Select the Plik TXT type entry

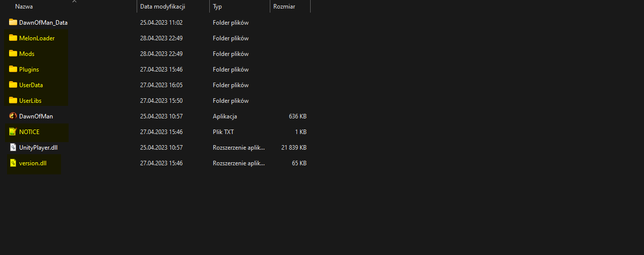click(x=224, y=132)
